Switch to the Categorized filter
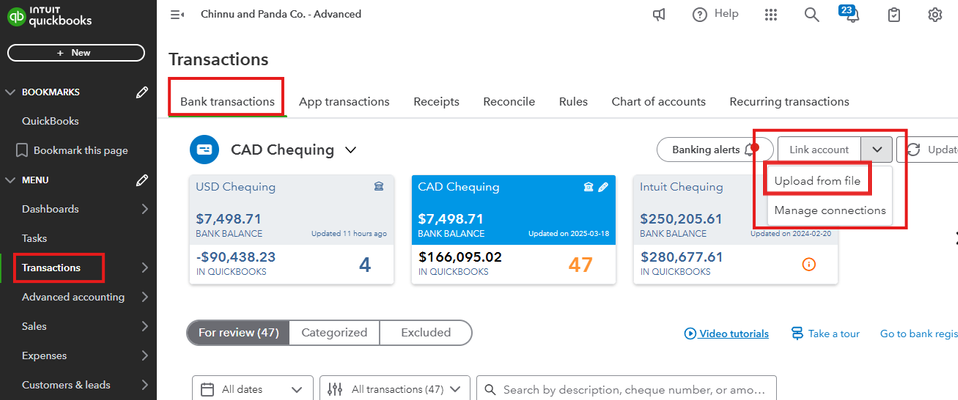This screenshot has width=958, height=400. [x=334, y=333]
